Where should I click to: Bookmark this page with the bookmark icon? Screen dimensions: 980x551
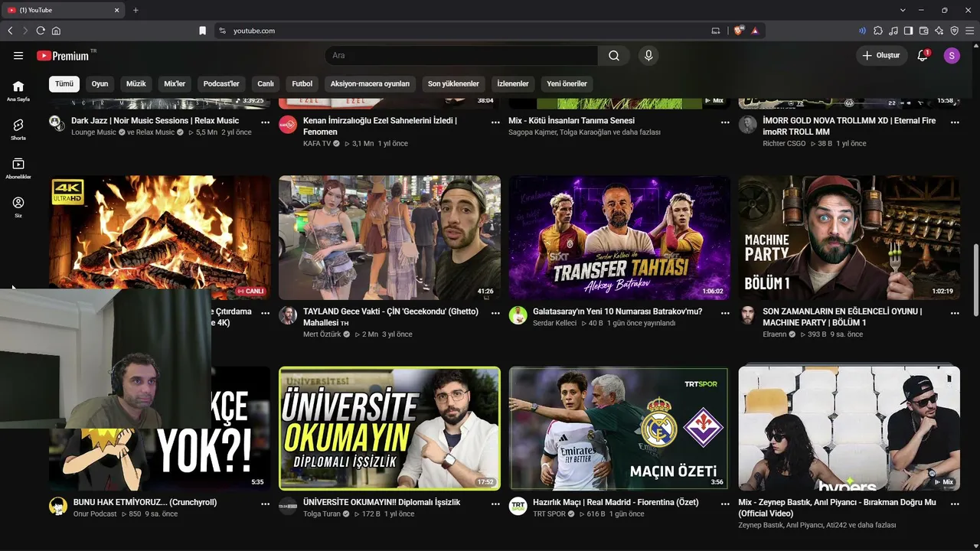pos(203,31)
